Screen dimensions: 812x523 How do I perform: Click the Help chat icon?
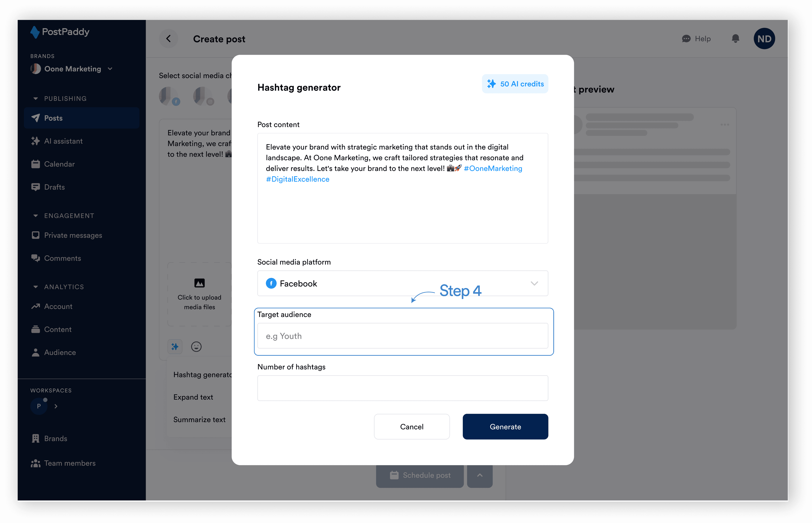[x=686, y=39]
